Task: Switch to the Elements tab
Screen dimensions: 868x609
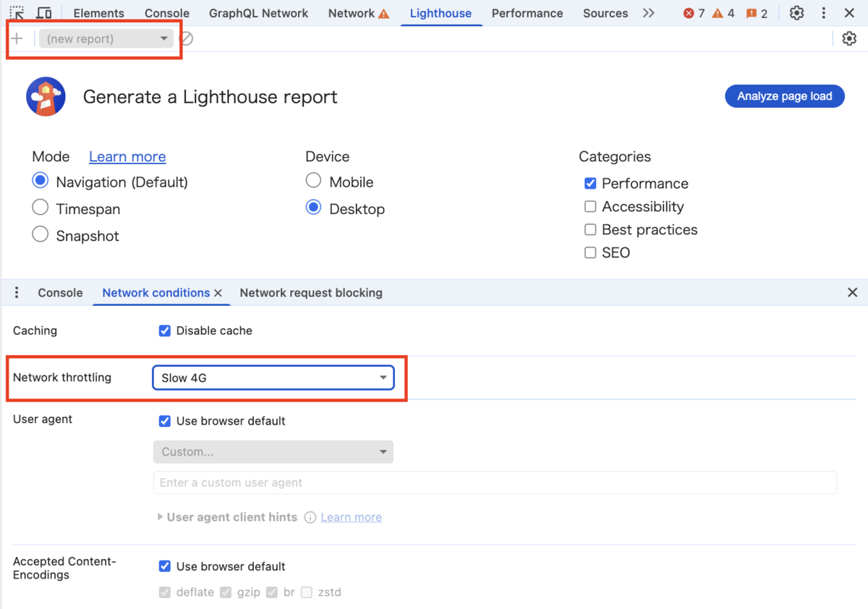Action: [99, 13]
